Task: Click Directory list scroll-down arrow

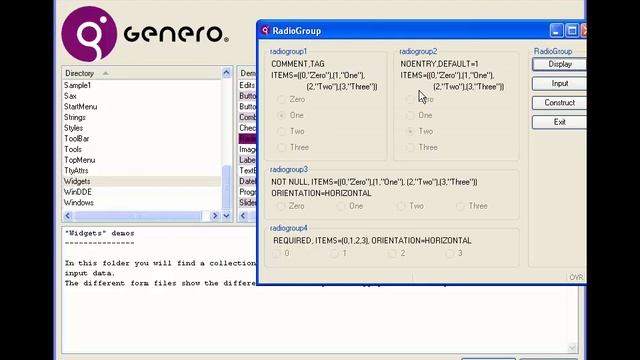Action: click(x=227, y=216)
